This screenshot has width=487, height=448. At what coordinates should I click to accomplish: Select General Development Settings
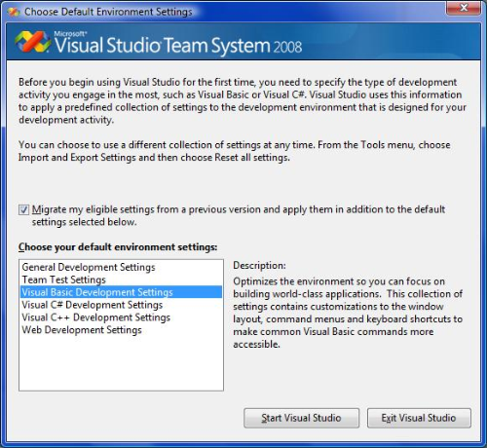click(121, 267)
